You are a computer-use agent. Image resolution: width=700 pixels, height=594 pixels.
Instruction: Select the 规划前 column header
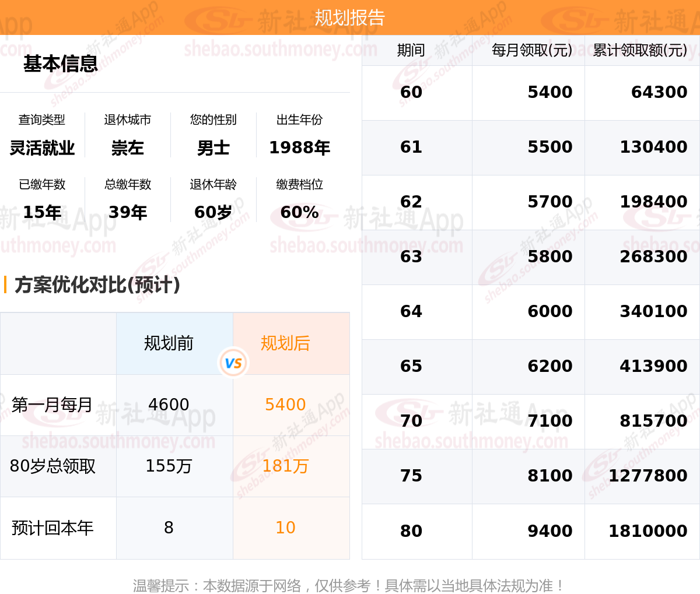169,343
